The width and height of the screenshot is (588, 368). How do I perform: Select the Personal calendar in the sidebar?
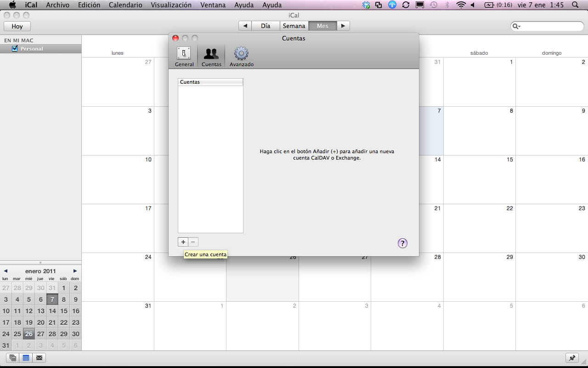tap(40, 49)
